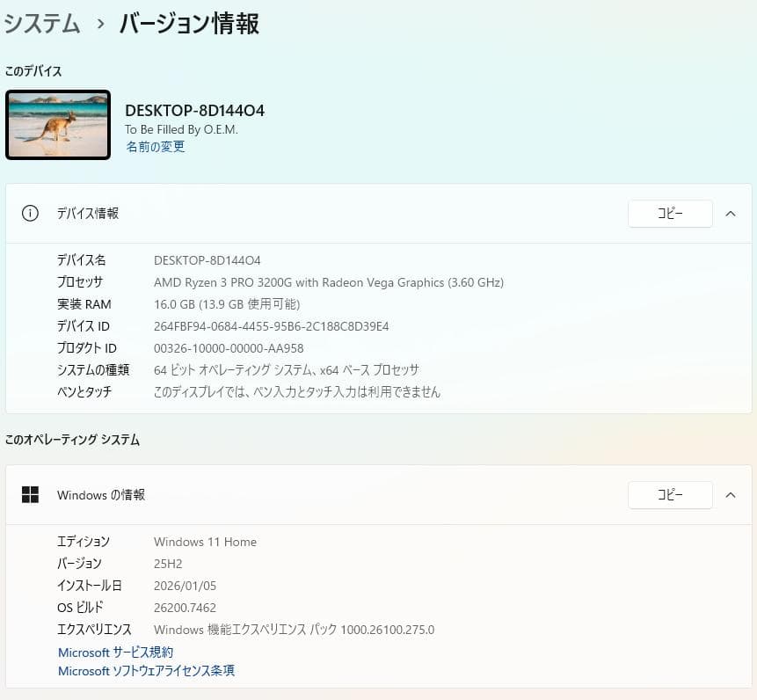Collapse the デバイス情報 section
The width and height of the screenshot is (757, 700).
(731, 213)
